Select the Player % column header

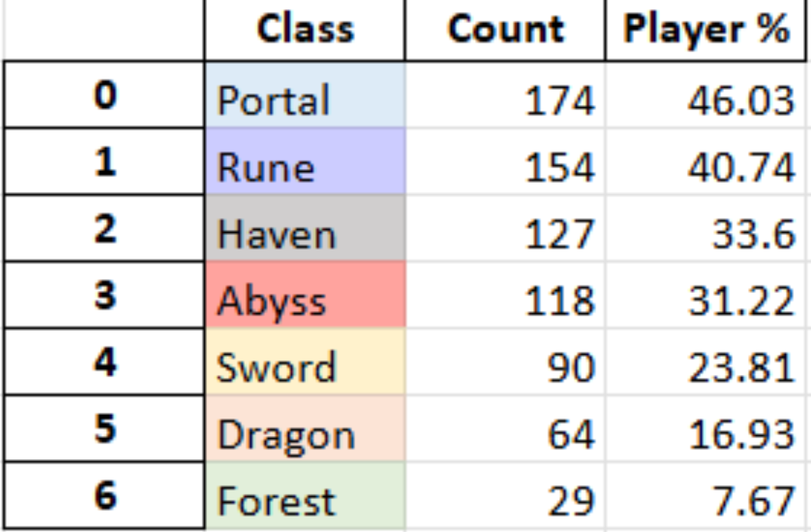click(706, 30)
